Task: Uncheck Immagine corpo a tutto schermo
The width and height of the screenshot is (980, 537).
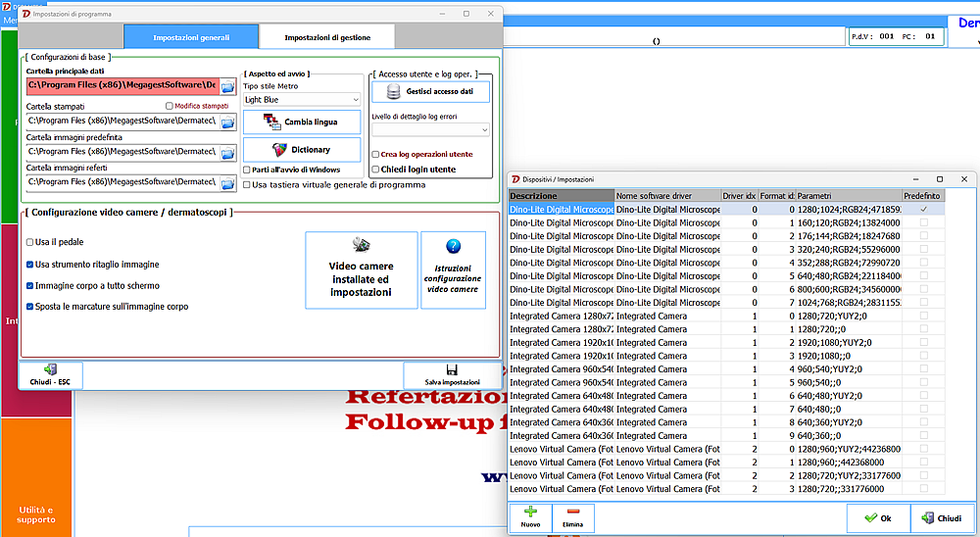Action: click(x=30, y=286)
